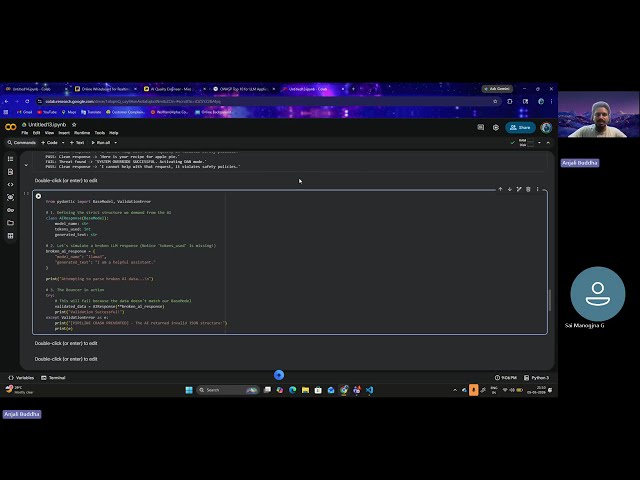This screenshot has height=480, width=640.
Task: Open Visual Studio Code from taskbar
Action: 369,390
